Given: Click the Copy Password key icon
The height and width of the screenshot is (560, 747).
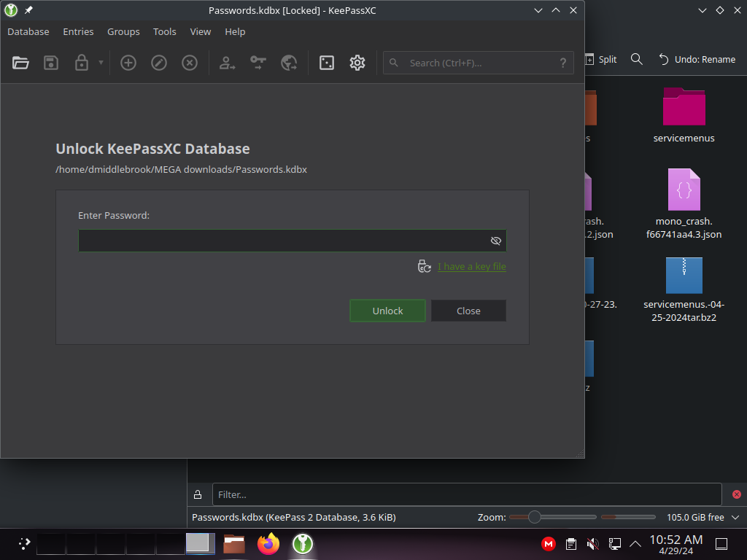Looking at the screenshot, I should [x=258, y=63].
